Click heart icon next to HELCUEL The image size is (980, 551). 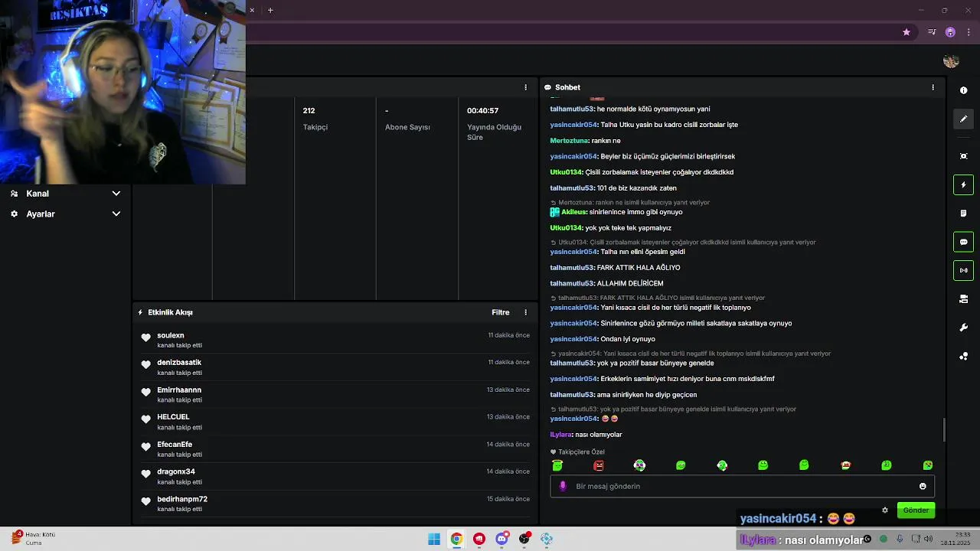pyautogui.click(x=145, y=419)
